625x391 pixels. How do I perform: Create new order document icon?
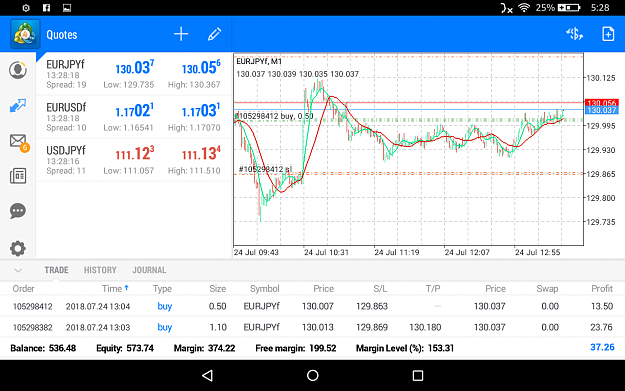[608, 34]
